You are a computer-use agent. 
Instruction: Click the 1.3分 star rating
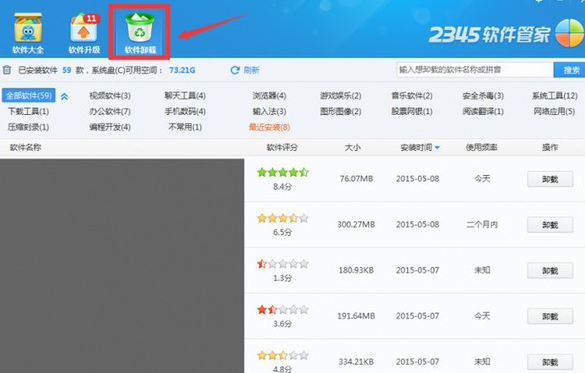283,264
